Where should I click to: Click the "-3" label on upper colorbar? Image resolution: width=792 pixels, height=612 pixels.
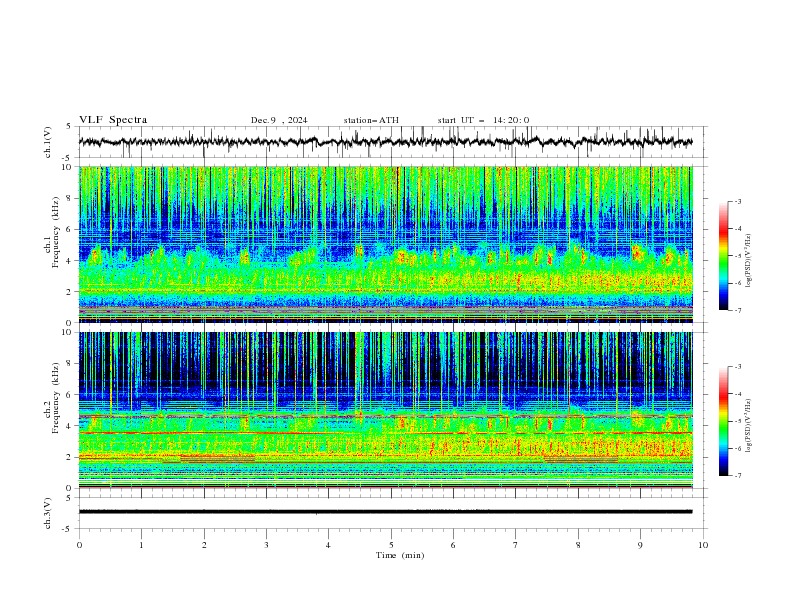click(738, 201)
